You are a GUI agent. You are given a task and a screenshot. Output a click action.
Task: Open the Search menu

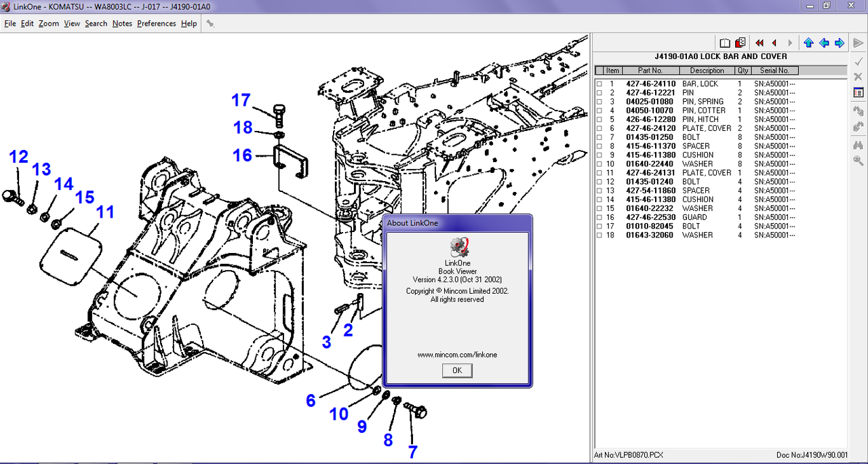96,23
